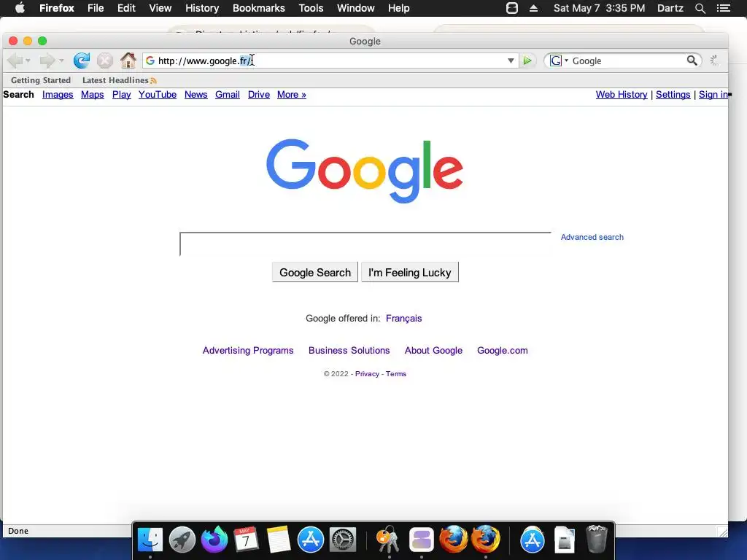Screen dimensions: 747x560
Task: Click the green Go arrow button
Action: point(527,61)
